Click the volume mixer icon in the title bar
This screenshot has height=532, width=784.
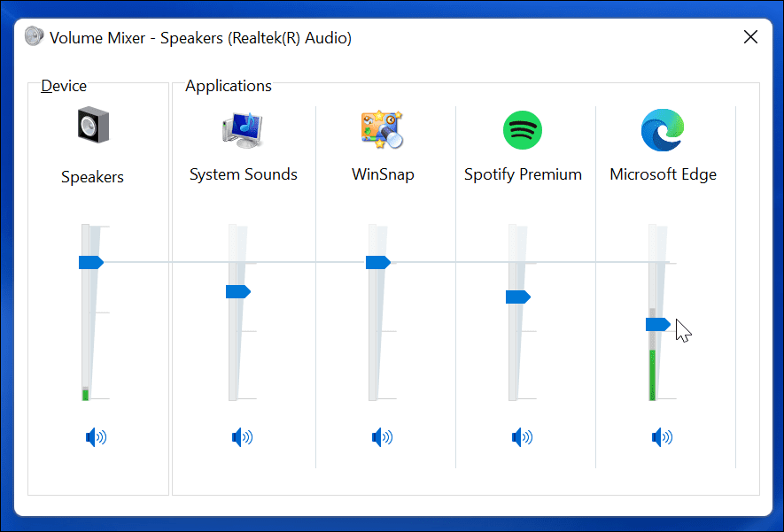[x=33, y=36]
